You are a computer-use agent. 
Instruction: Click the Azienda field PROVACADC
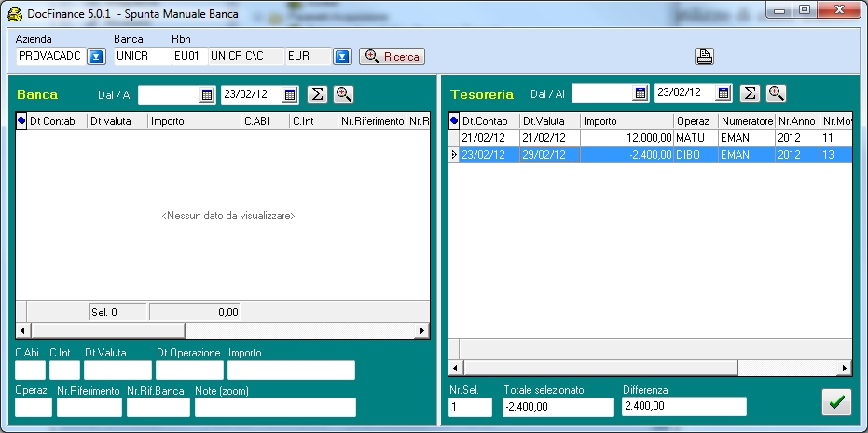(x=51, y=57)
